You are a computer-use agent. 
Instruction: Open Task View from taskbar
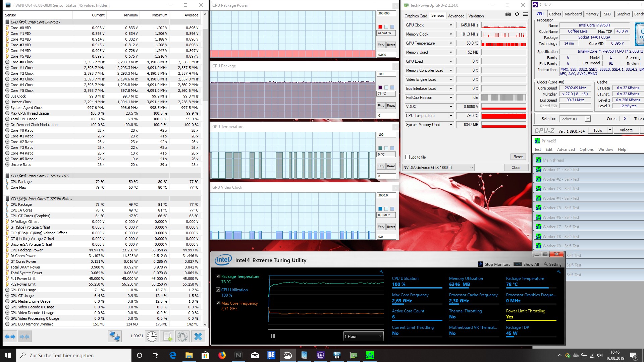tap(156, 355)
